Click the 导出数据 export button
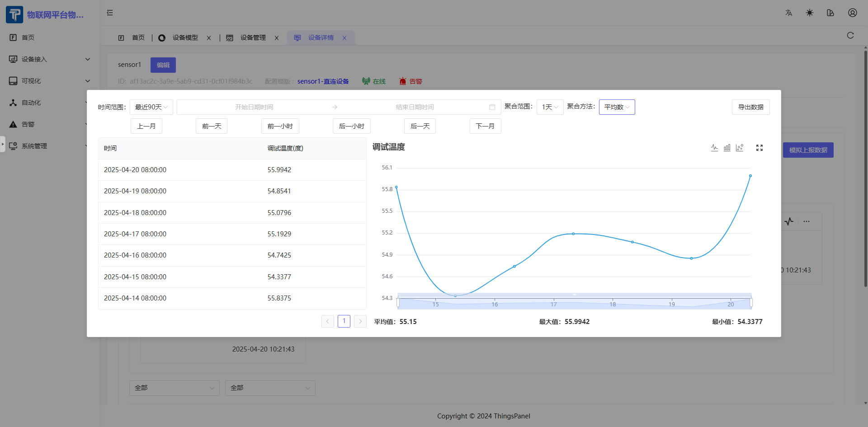This screenshot has height=427, width=868. (x=750, y=107)
